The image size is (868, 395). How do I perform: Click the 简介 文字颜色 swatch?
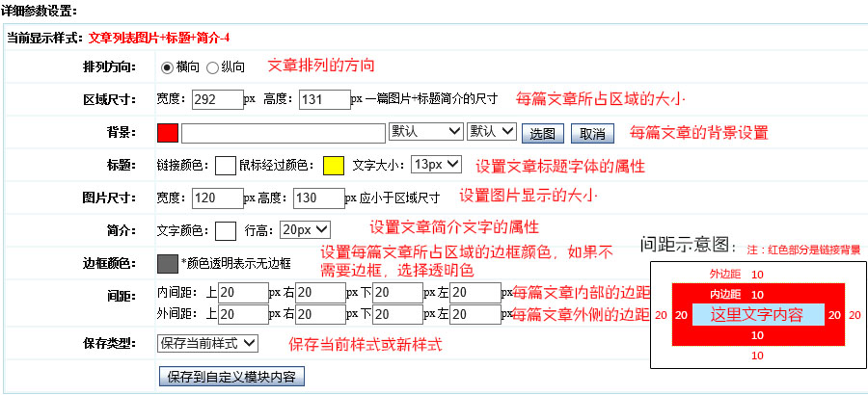coord(226,230)
